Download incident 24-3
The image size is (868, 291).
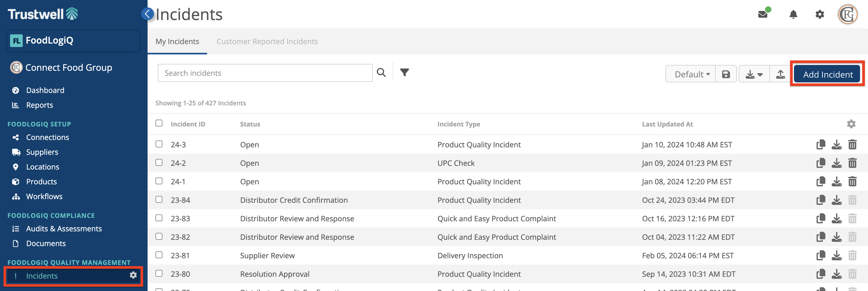point(836,144)
